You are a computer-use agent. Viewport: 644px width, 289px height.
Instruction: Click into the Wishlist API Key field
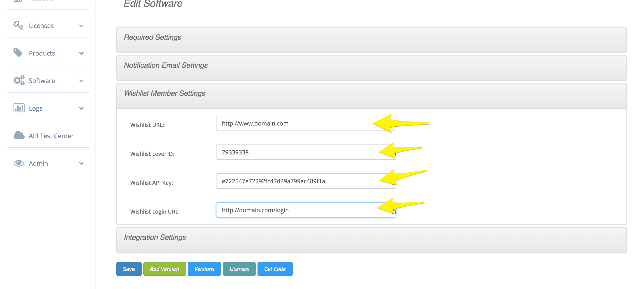coord(306,181)
